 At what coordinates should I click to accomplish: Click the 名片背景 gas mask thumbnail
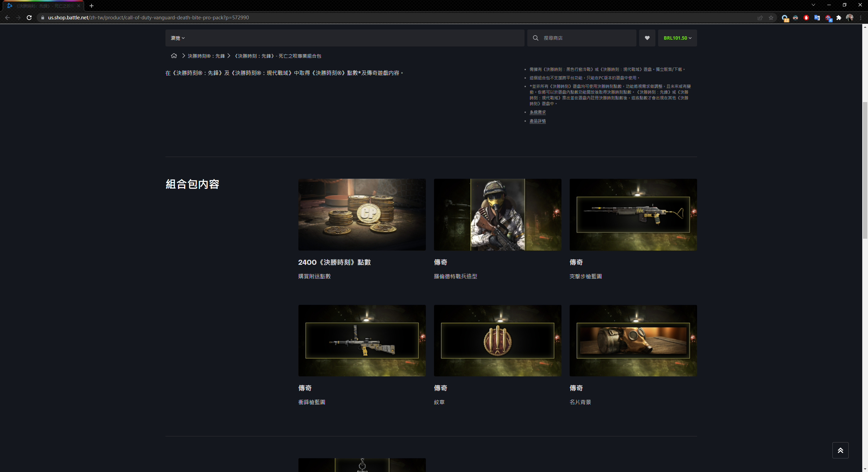tap(633, 340)
